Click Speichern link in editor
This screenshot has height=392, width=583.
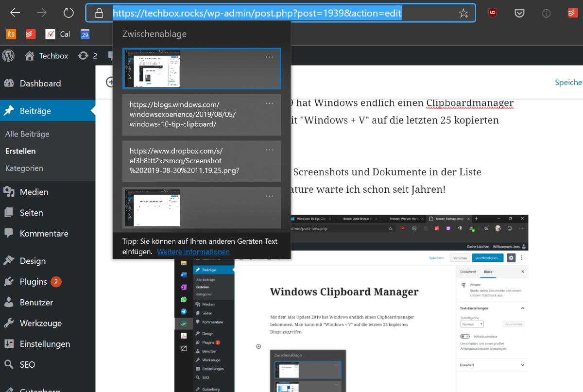(x=569, y=83)
